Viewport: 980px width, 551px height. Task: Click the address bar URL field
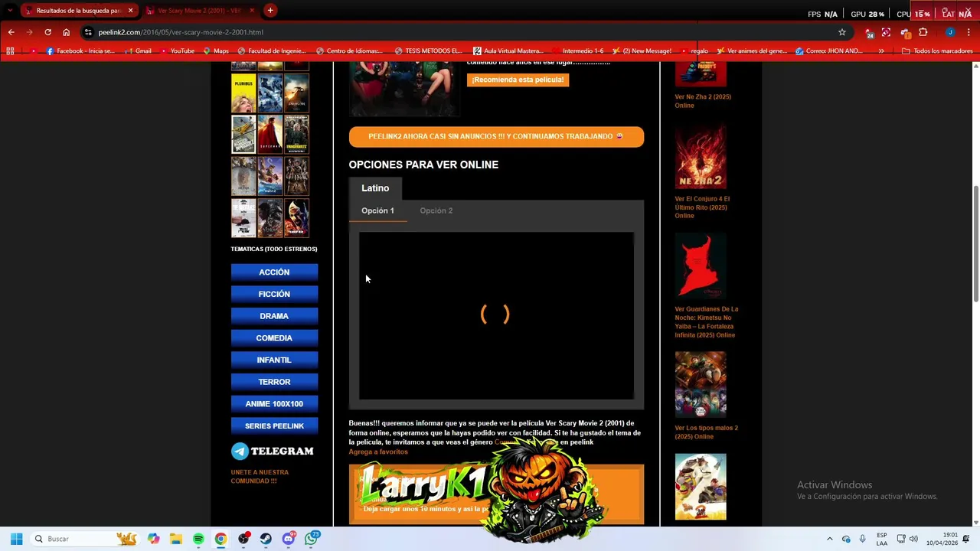[x=459, y=32]
